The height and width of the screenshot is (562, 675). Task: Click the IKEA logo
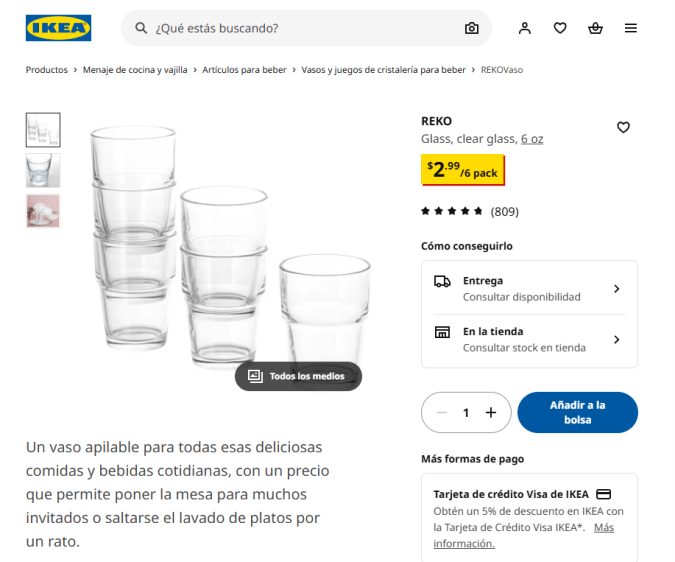pyautogui.click(x=58, y=28)
